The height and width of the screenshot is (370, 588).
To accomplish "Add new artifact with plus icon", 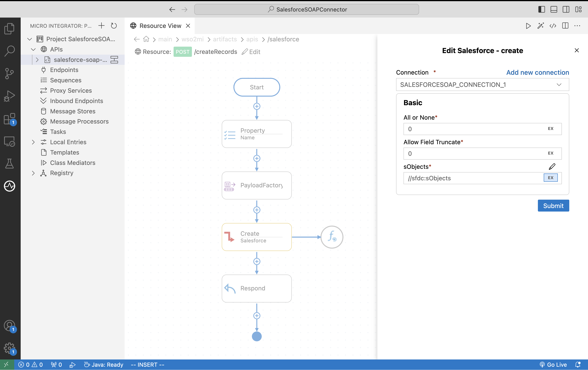I will (101, 26).
